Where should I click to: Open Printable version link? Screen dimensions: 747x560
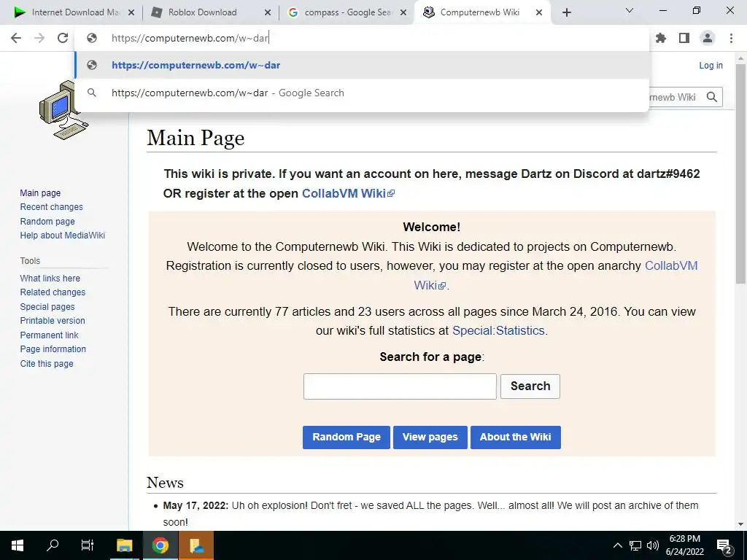(53, 321)
